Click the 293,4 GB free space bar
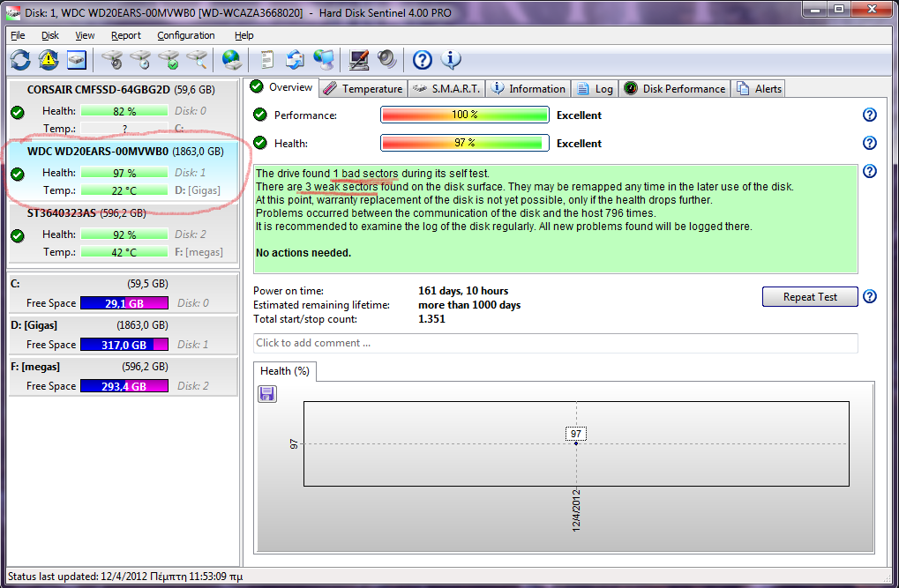Image resolution: width=899 pixels, height=588 pixels. coord(124,386)
